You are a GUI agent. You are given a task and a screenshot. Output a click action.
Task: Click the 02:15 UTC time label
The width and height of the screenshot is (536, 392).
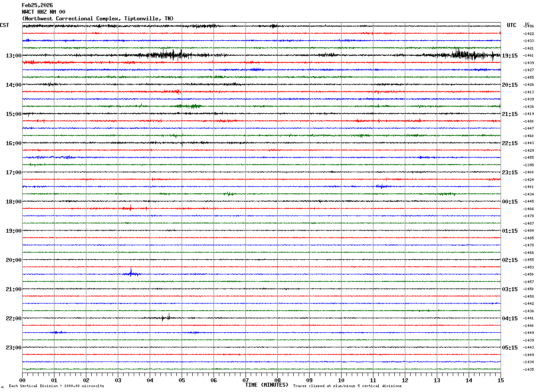tap(510, 260)
